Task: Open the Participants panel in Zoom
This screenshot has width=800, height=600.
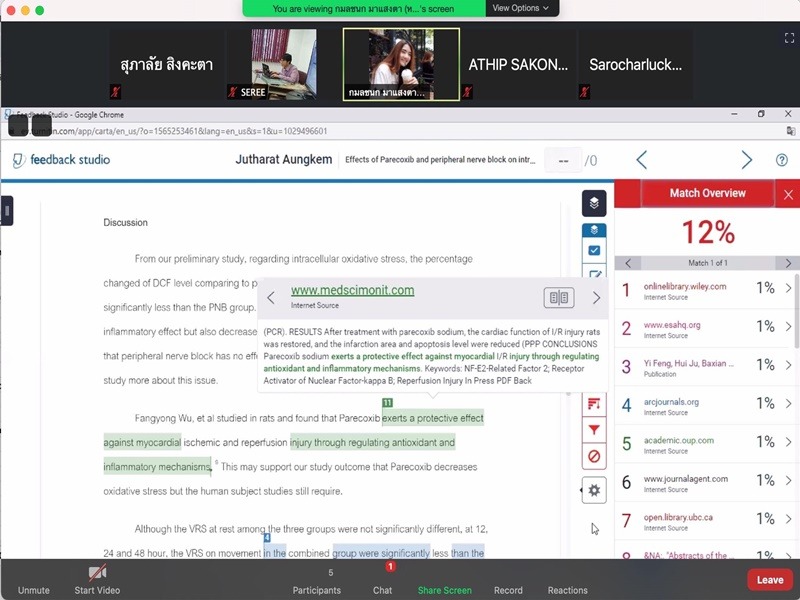Action: point(316,579)
